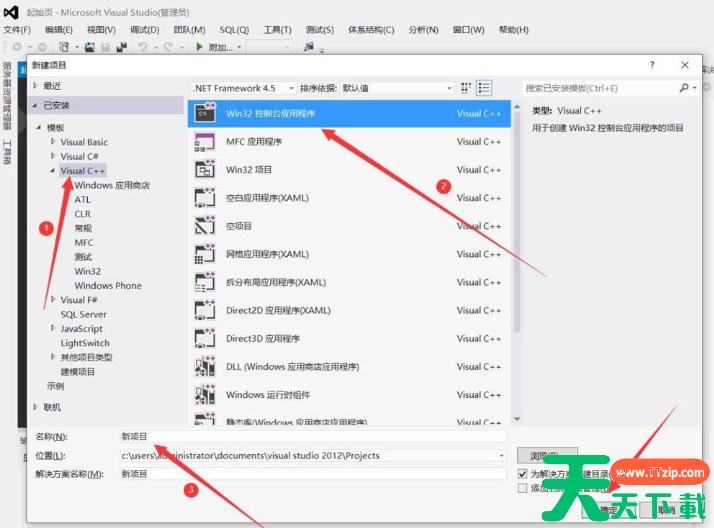Open the 工具(T) menu
Viewport: 714px width, 528px height.
pyautogui.click(x=277, y=30)
